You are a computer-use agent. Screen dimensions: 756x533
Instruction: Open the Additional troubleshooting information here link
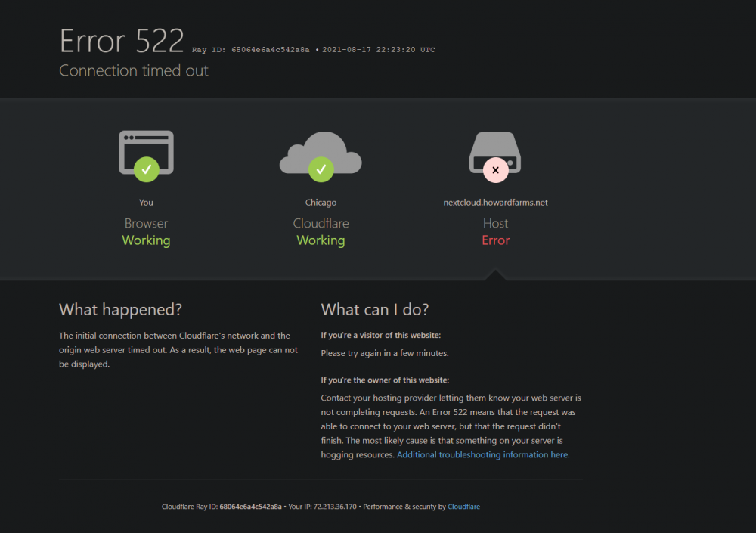point(483,454)
